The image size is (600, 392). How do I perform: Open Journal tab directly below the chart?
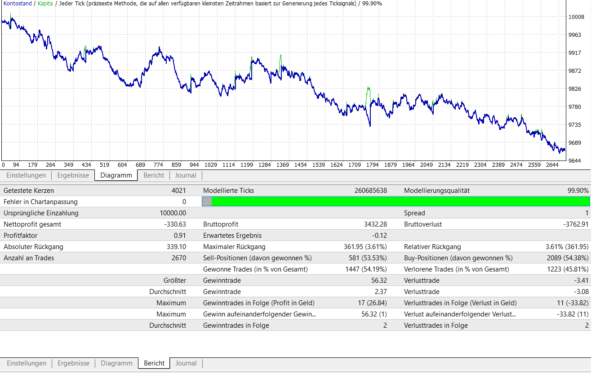tap(186, 175)
